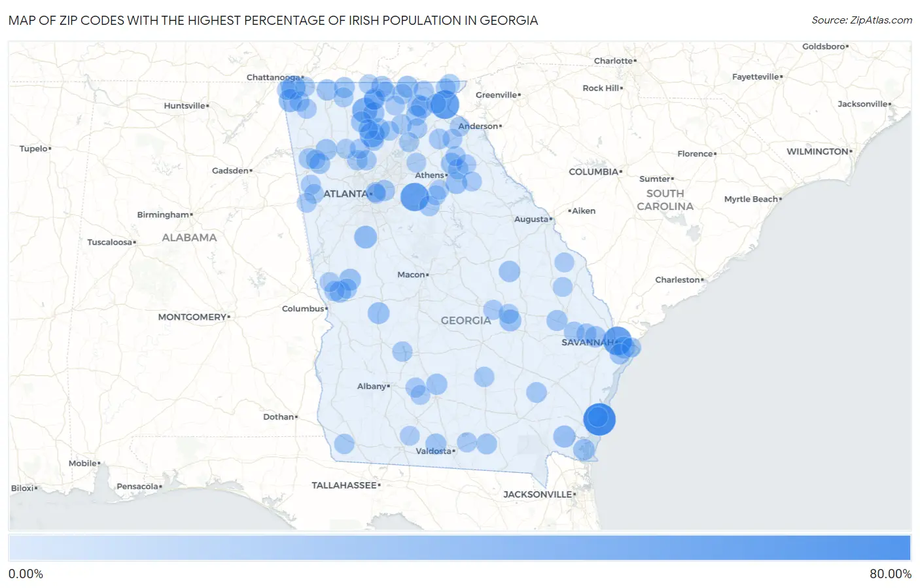Click the SAVANNAH city label
The image size is (920, 588).
pyautogui.click(x=588, y=342)
